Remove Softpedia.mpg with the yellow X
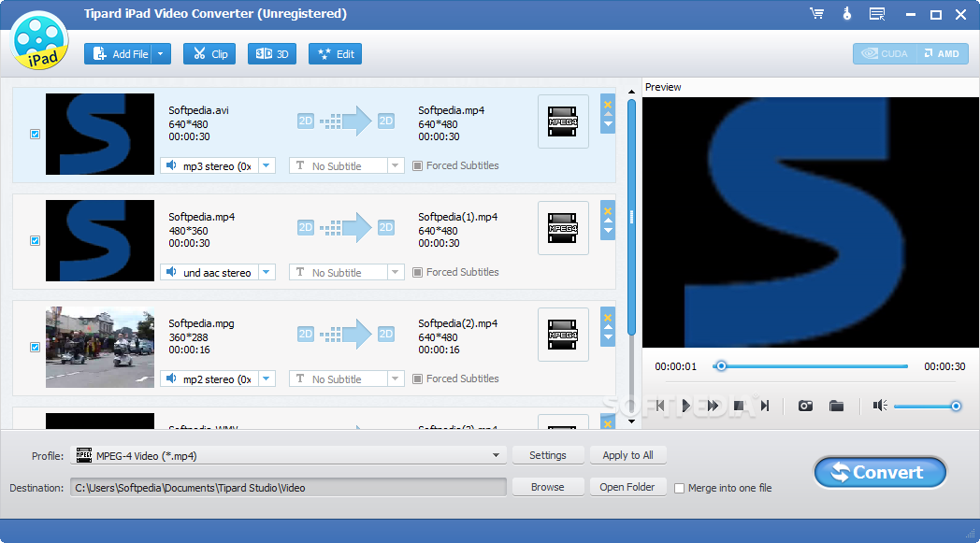 pyautogui.click(x=608, y=318)
